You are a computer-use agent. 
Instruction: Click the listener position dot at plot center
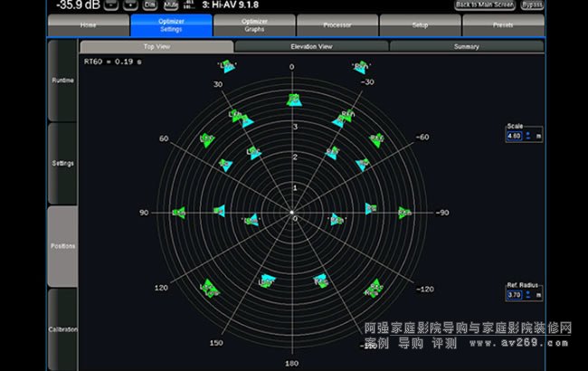[292, 214]
